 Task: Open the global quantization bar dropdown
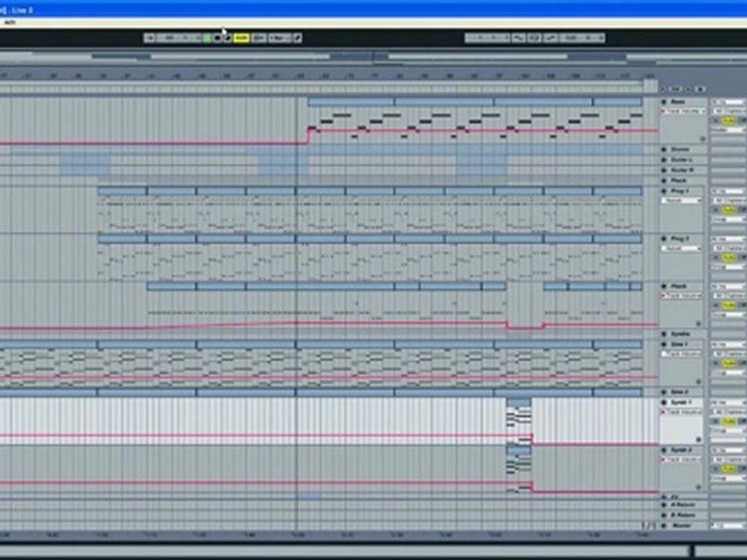[279, 38]
